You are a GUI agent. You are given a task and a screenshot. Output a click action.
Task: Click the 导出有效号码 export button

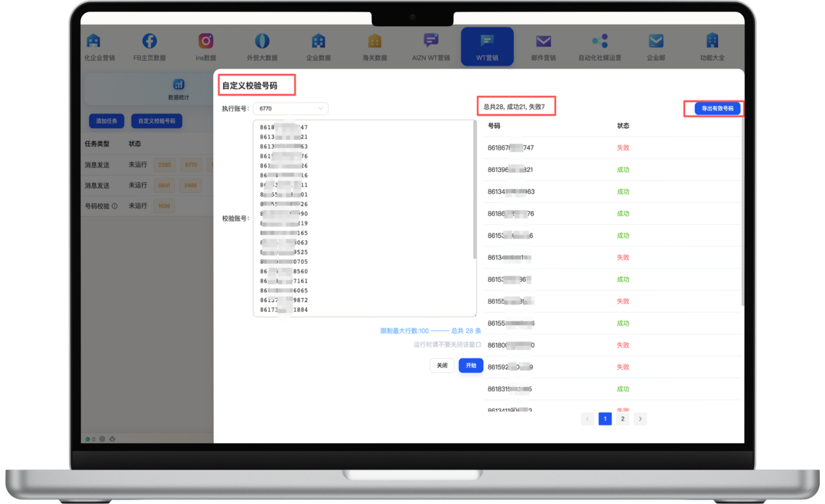(x=717, y=108)
